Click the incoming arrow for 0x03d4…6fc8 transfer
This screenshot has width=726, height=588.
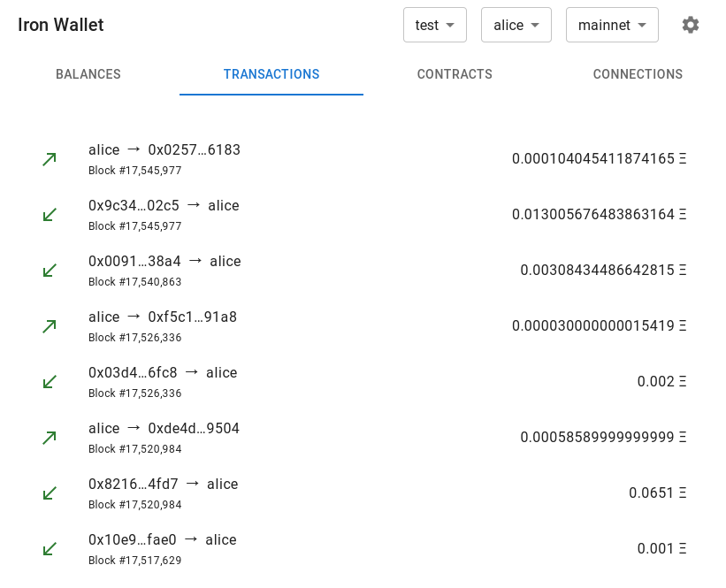pos(50,381)
